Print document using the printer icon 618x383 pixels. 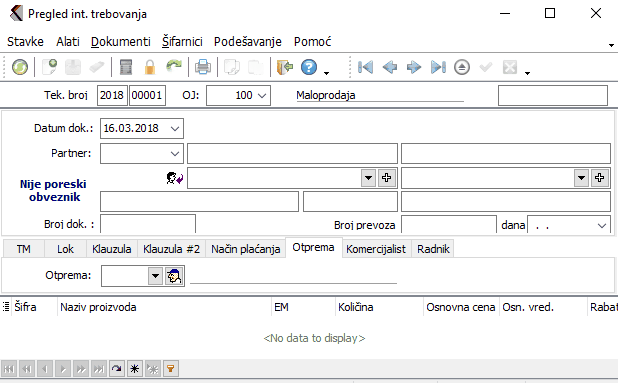(x=203, y=67)
